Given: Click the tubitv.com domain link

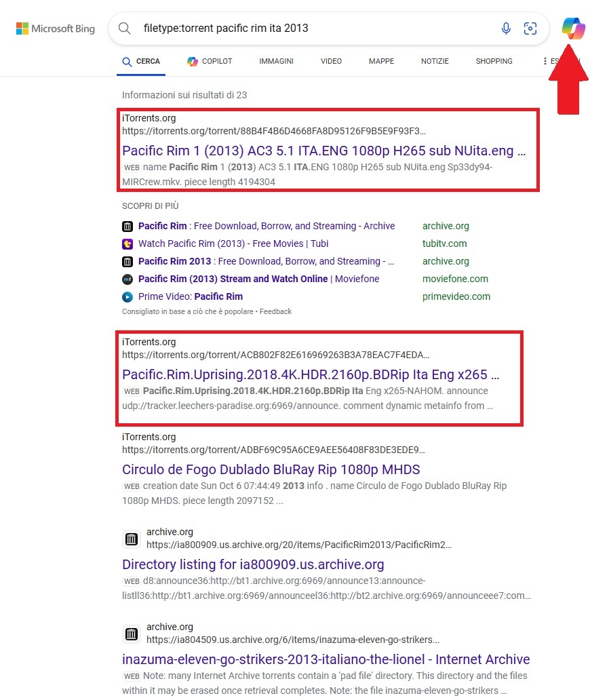Looking at the screenshot, I should pos(444,244).
